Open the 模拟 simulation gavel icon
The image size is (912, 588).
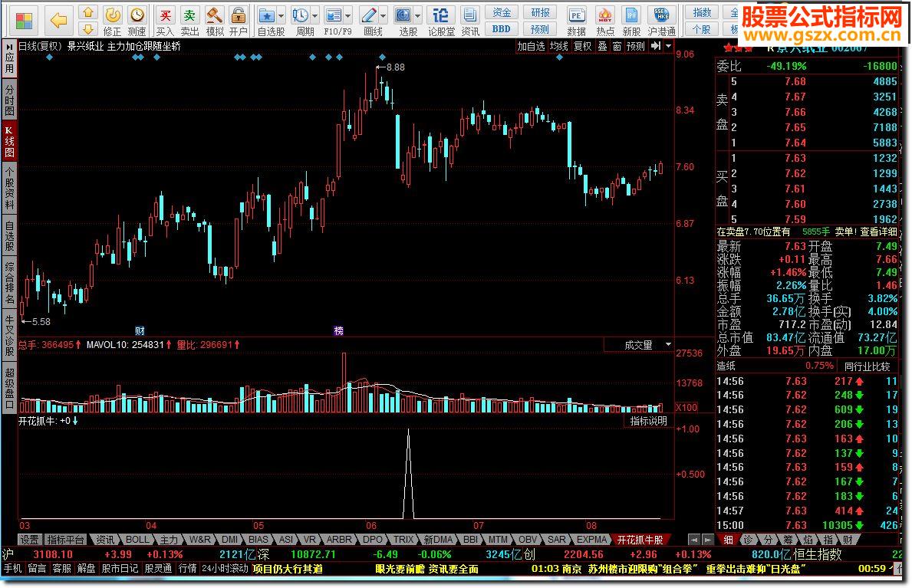point(215,21)
